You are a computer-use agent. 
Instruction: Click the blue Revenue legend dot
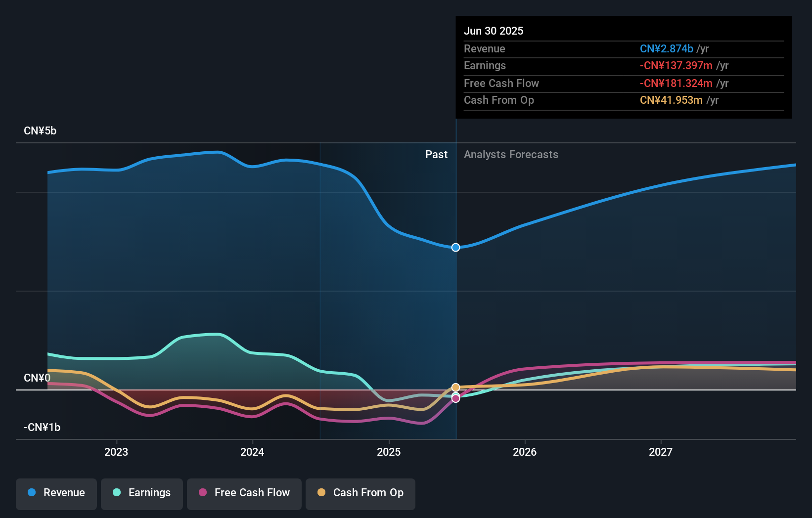point(32,493)
